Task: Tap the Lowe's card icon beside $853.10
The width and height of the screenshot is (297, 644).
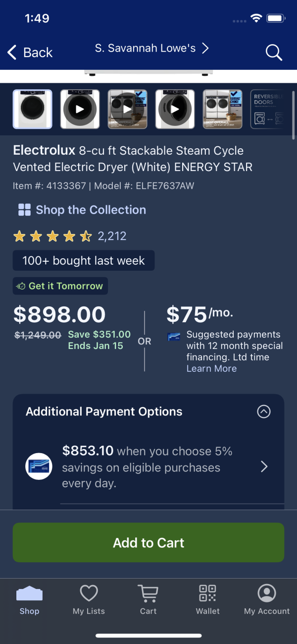Action: click(x=39, y=467)
